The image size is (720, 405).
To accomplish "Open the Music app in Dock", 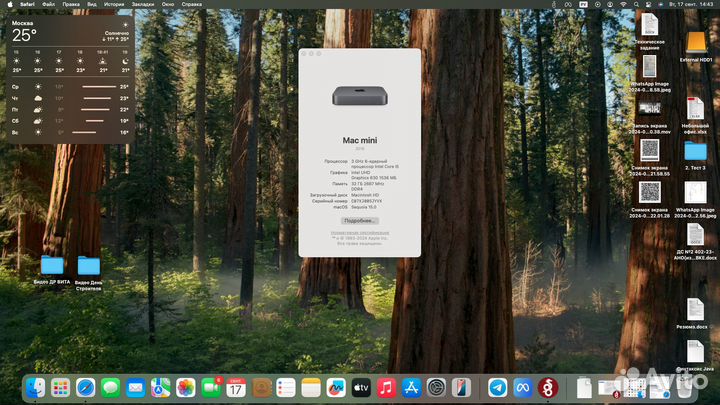I will pos(386,388).
